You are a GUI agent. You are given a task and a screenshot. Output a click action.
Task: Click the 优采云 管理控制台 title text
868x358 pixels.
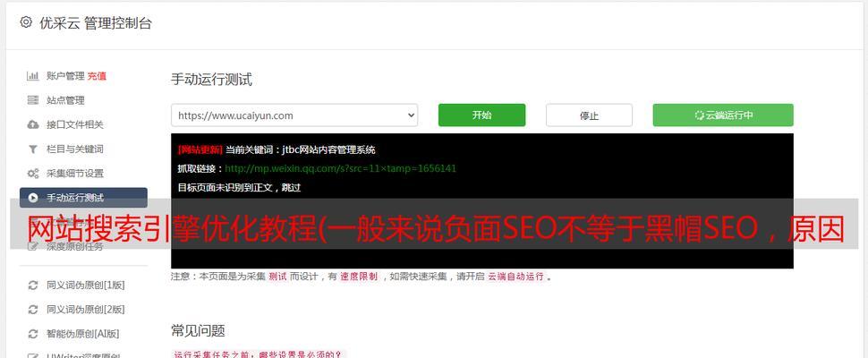96,23
